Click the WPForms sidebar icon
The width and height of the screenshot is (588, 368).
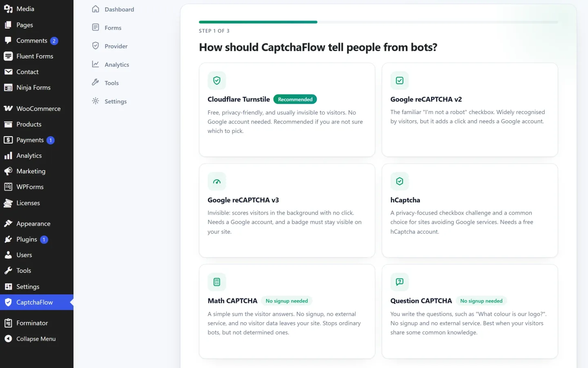pyautogui.click(x=8, y=187)
